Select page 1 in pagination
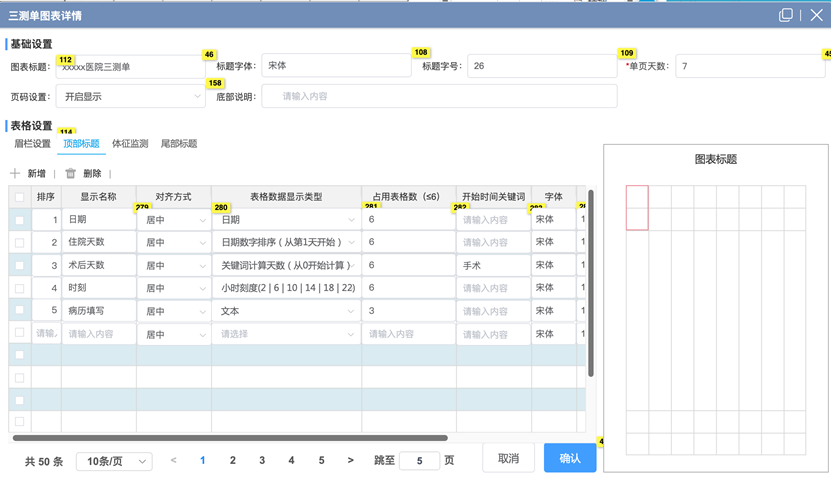This screenshot has height=477, width=831. [202, 461]
